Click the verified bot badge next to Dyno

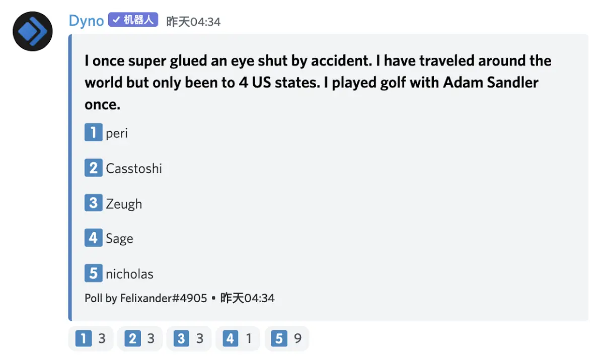point(133,21)
